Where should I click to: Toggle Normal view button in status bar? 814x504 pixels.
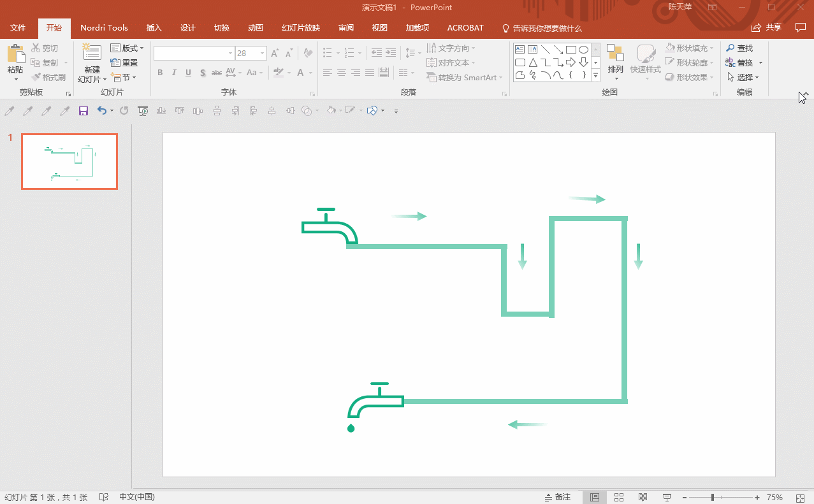595,497
